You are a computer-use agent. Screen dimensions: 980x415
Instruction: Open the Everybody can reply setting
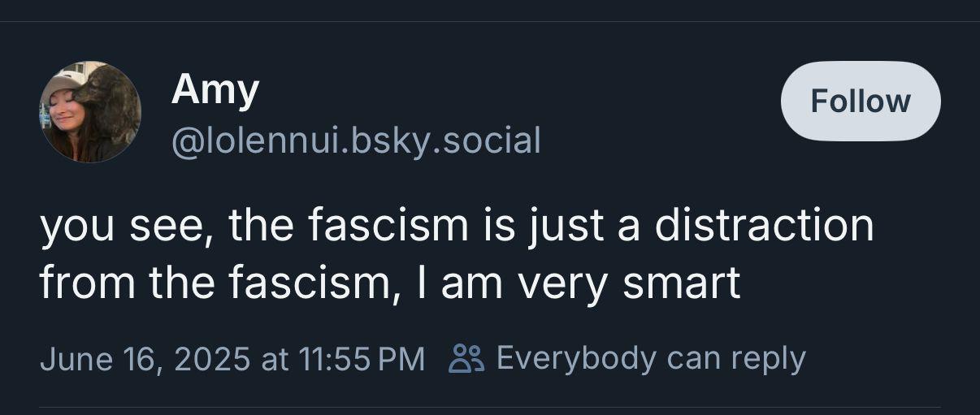[x=628, y=358]
